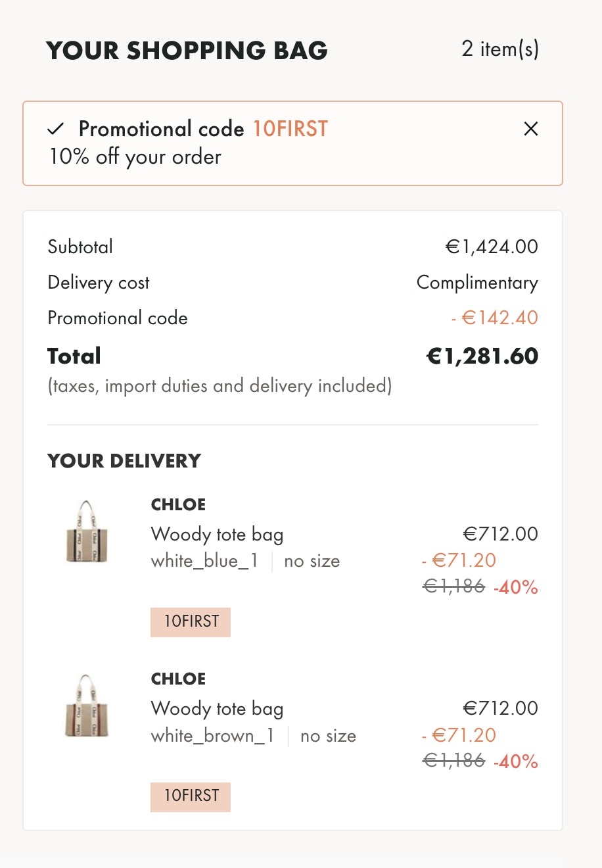This screenshot has width=602, height=868.
Task: Open the first Woody tote bag title
Action: (217, 534)
